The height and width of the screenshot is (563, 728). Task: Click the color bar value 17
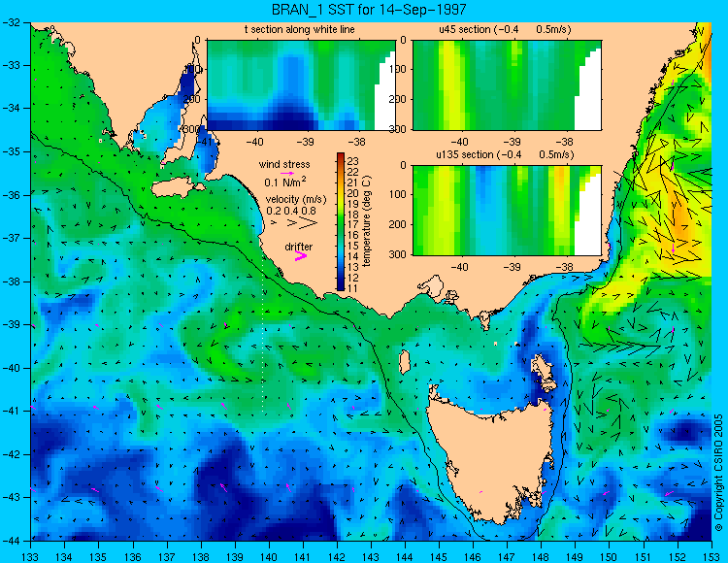tap(353, 224)
